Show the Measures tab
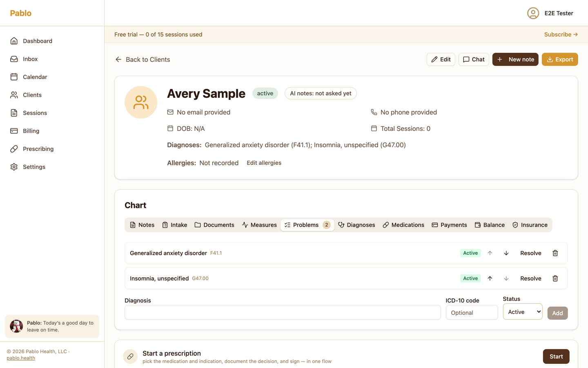588x368 pixels. click(259, 225)
